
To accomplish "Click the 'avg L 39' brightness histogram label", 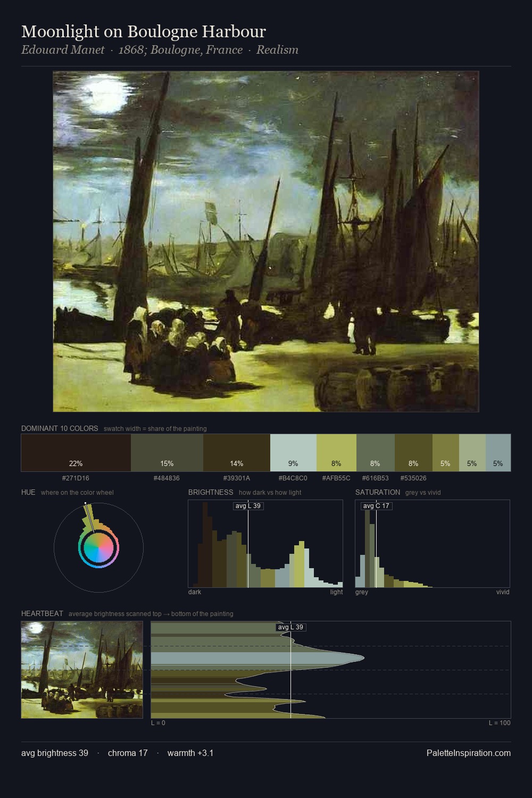I will pos(248,506).
